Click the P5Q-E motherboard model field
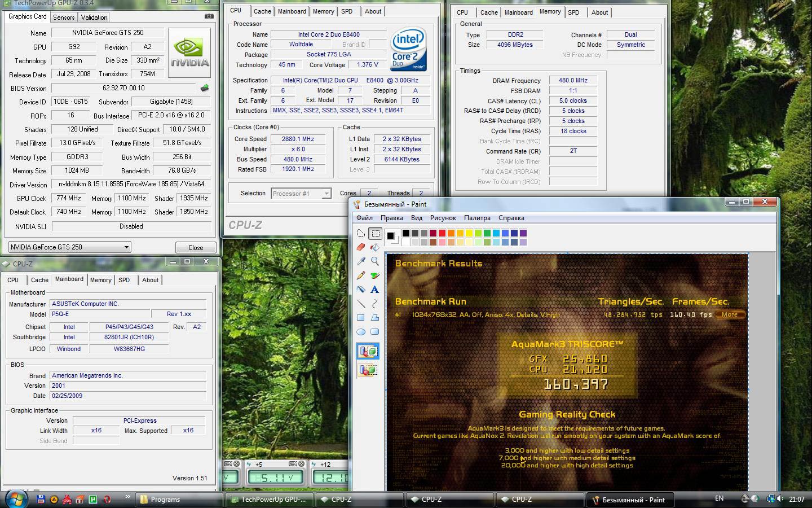 tap(100, 314)
